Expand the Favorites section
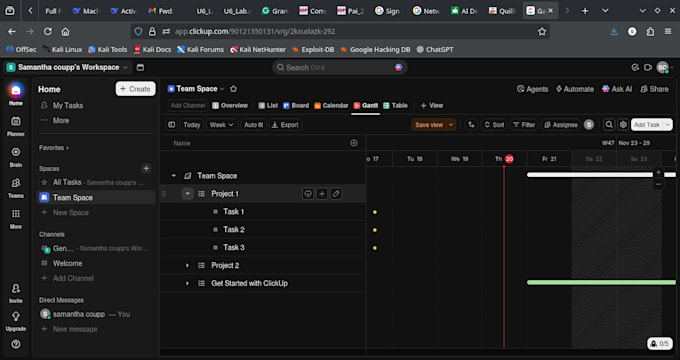 coord(54,148)
